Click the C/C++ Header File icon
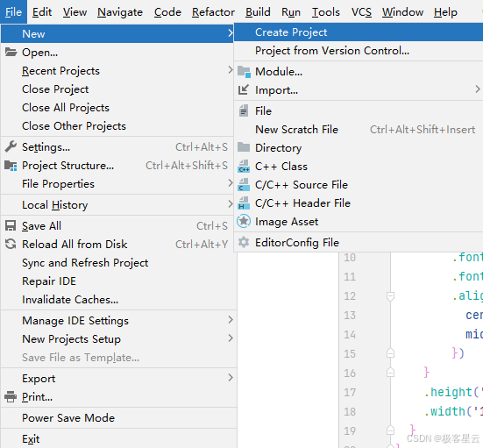483x448 pixels. pos(244,203)
